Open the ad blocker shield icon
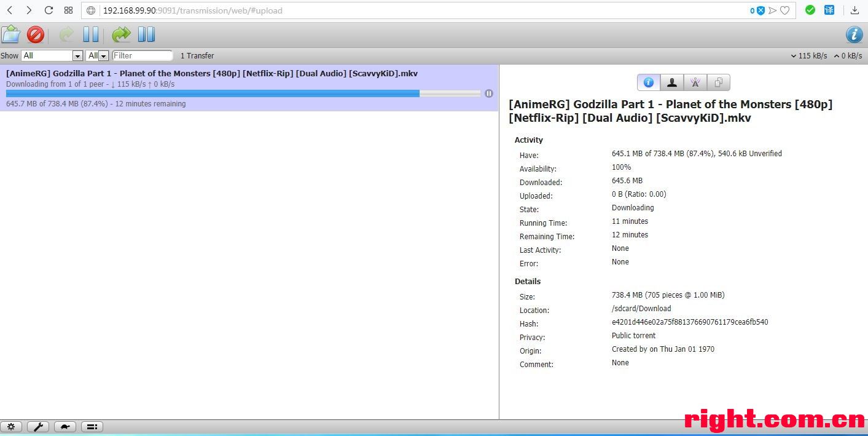The width and height of the screenshot is (868, 436). tap(760, 10)
